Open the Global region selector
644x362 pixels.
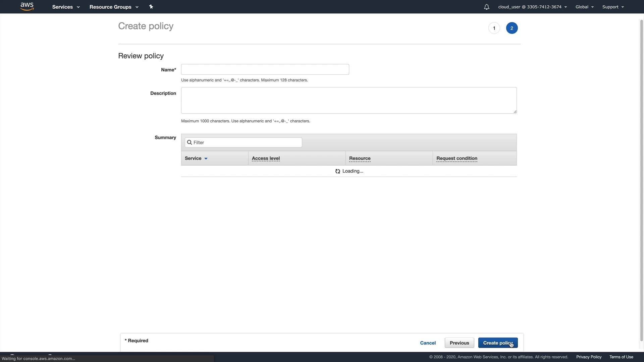coord(584,7)
